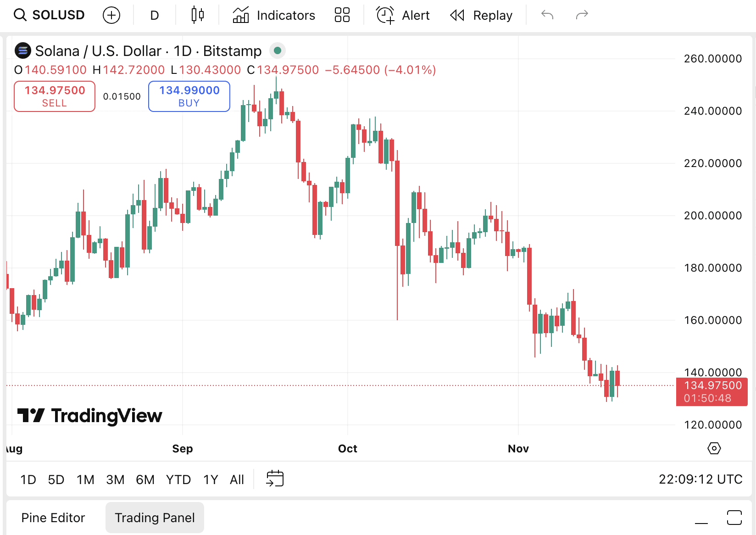The width and height of the screenshot is (756, 535).
Task: Click the 134.99000 BUY button
Action: pyautogui.click(x=189, y=96)
